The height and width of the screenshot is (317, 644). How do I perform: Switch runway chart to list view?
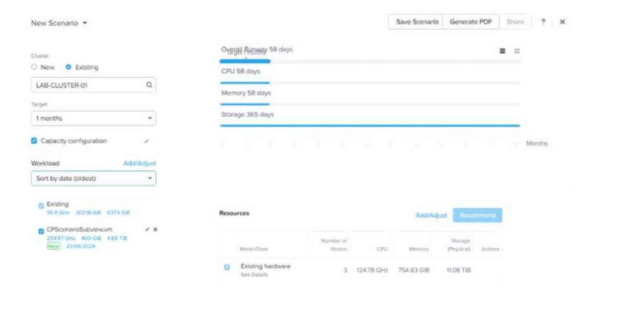(502, 51)
